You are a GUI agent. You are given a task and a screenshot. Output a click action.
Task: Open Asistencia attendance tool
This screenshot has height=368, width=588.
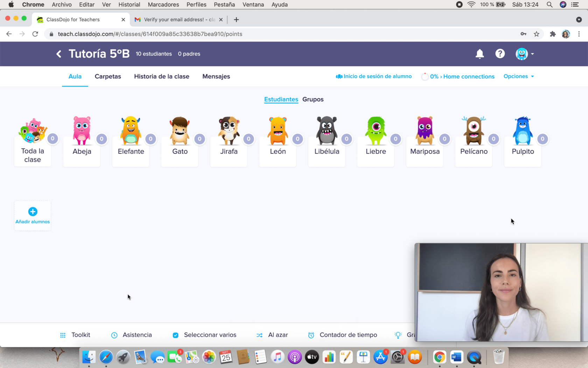point(131,335)
